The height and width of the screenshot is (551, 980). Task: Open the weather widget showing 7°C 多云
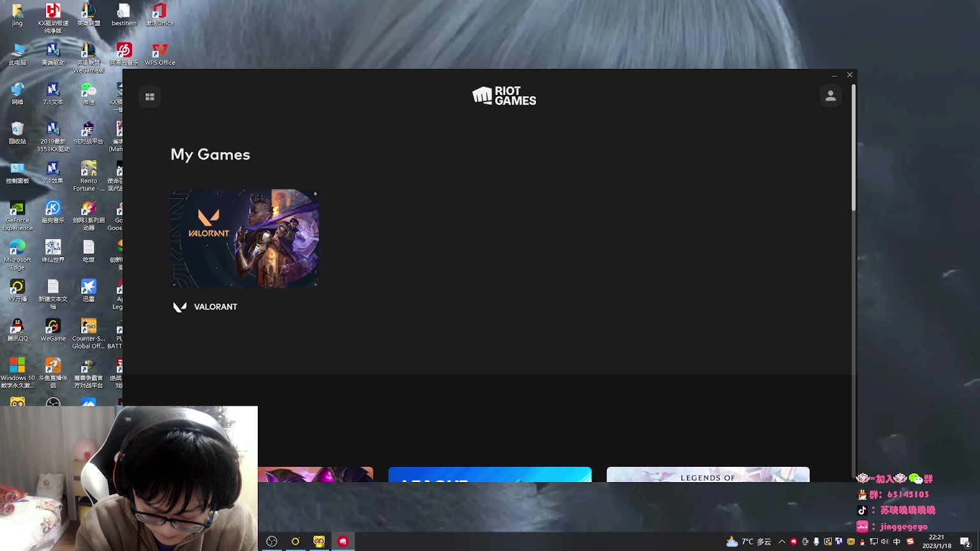[x=749, y=542]
